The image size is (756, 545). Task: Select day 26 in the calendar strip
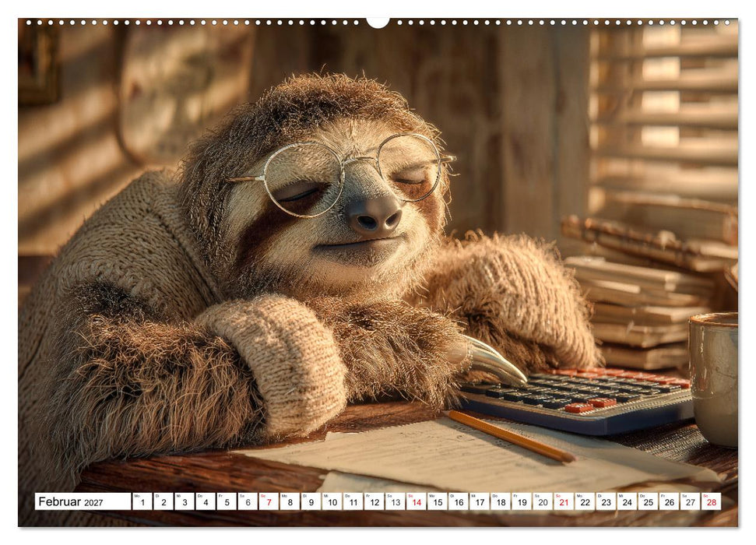669,501
